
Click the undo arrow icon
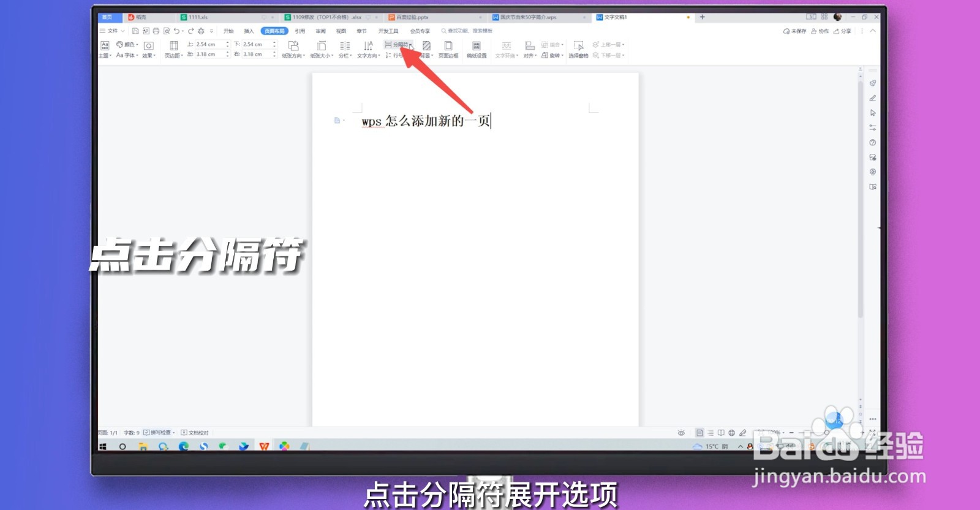[176, 31]
